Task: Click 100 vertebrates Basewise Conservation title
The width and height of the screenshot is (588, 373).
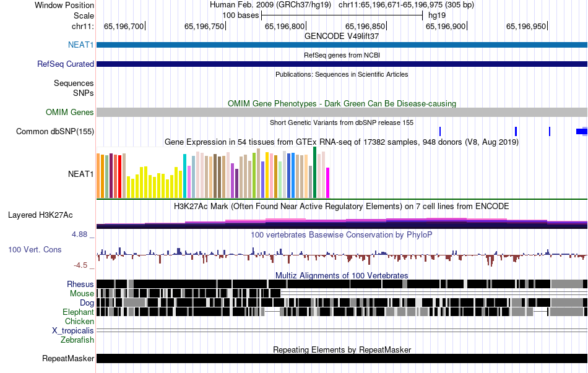Action: click(x=342, y=234)
